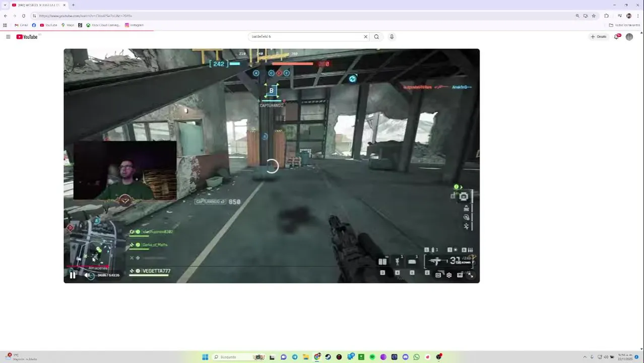Open the Chrome three-dot menu

(638, 16)
